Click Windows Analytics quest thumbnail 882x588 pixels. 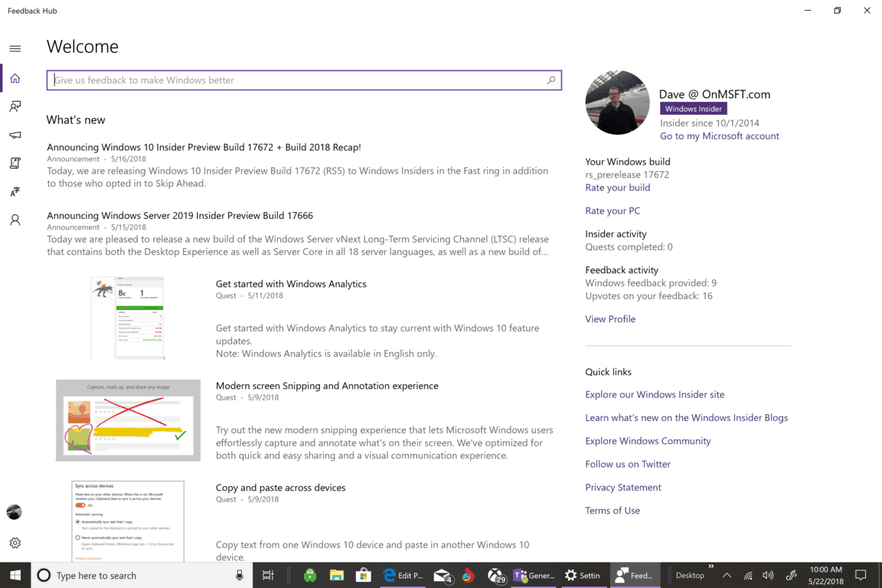(x=128, y=318)
